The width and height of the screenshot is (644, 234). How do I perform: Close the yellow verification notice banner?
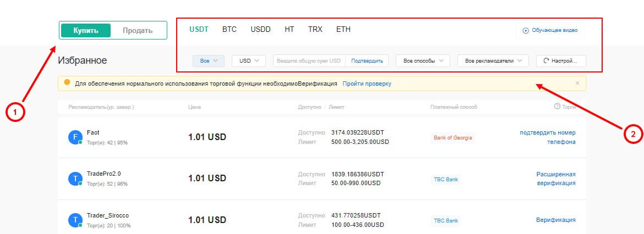pos(577,83)
